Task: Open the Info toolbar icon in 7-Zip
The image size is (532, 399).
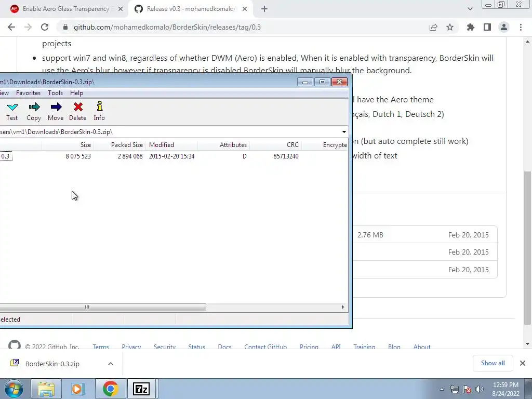Action: 99,111
